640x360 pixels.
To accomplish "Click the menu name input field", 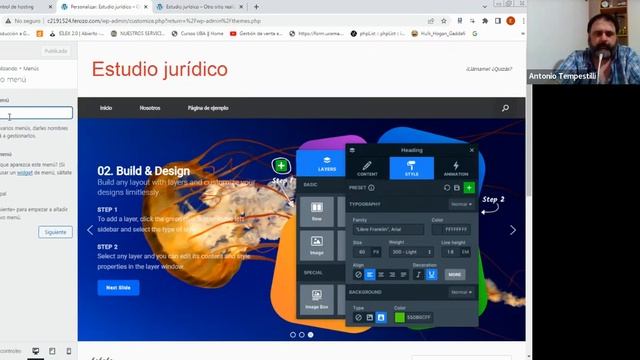I will pyautogui.click(x=36, y=113).
